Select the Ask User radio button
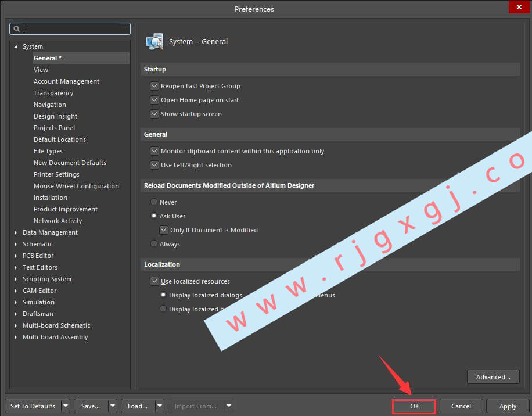Image resolution: width=532 pixels, height=416 pixels. (x=154, y=216)
